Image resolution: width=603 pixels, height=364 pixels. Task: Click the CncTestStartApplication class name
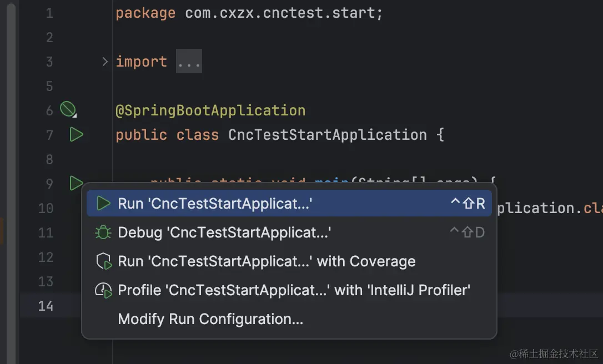(x=328, y=135)
